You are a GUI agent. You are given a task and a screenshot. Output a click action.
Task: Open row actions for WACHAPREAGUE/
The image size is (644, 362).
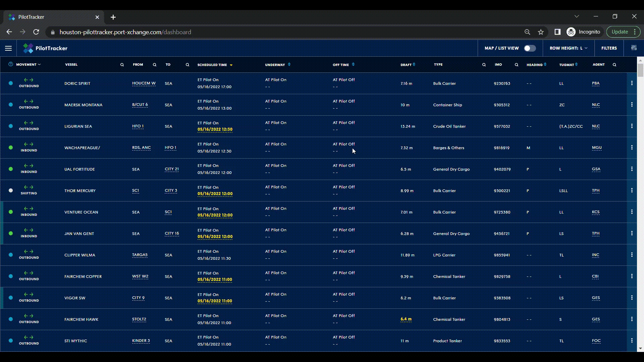(x=632, y=147)
